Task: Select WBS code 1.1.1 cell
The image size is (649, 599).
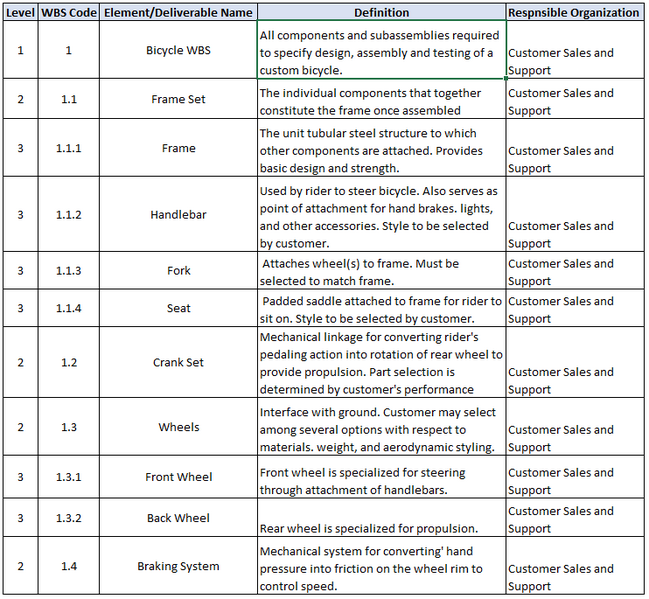Action: tap(69, 148)
